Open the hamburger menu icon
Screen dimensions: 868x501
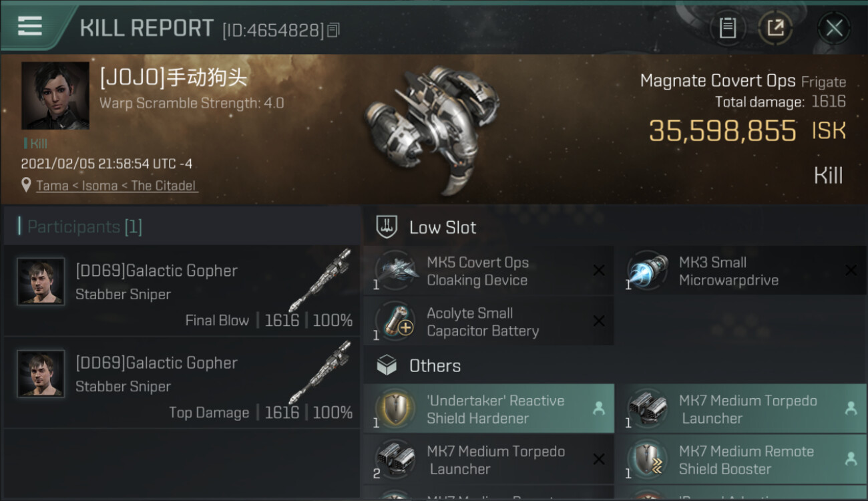(x=29, y=26)
